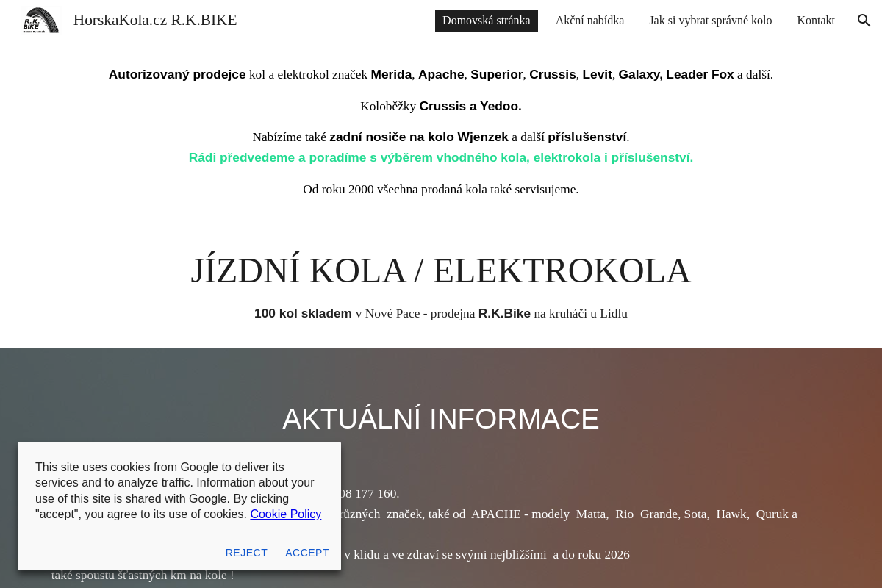882x588 pixels.
Task: Click the phone number 608 177 160
Action: pos(371,493)
